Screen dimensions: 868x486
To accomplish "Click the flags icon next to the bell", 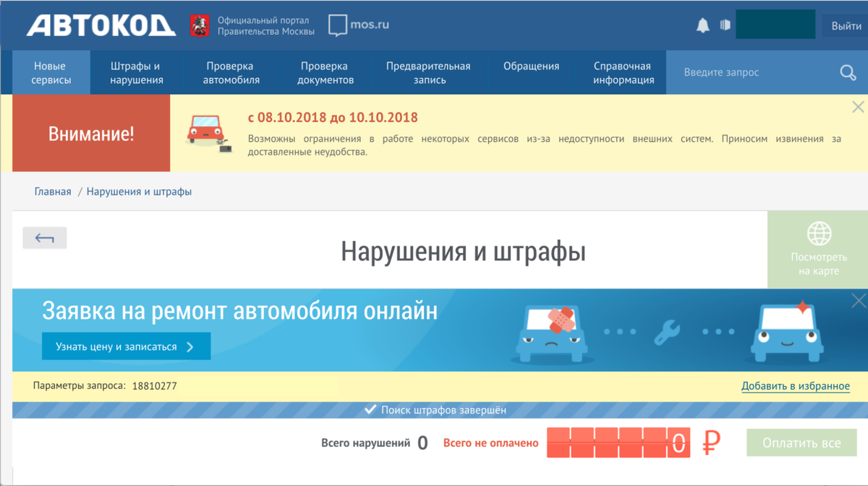I will pyautogui.click(x=725, y=24).
